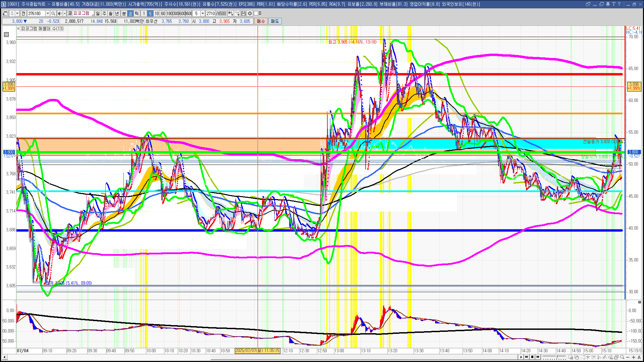
Task: Click the 매도 sell button
Action: click(x=275, y=21)
